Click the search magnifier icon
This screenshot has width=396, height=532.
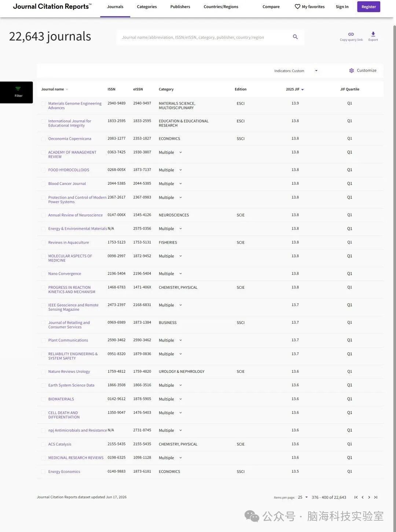pyautogui.click(x=295, y=37)
